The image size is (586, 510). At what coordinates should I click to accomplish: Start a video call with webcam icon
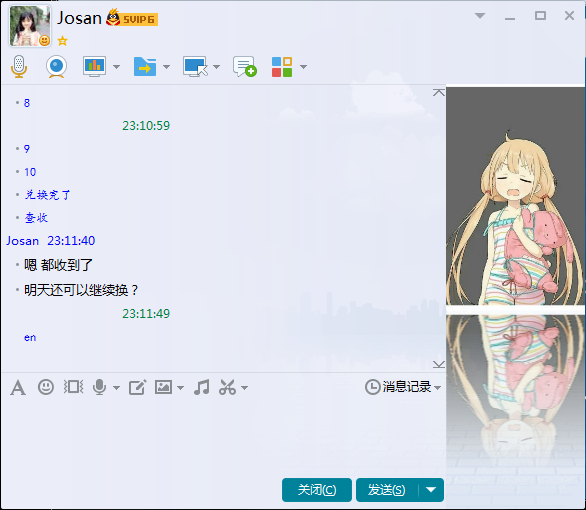point(56,67)
